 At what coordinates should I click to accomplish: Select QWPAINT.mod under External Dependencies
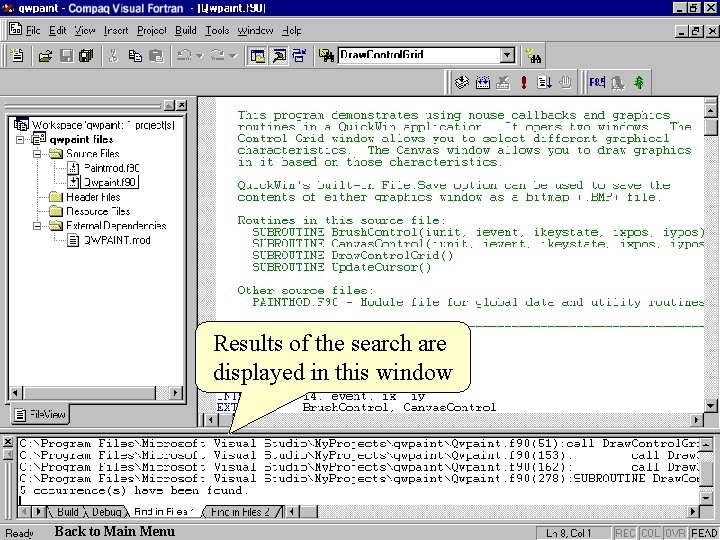point(117,240)
